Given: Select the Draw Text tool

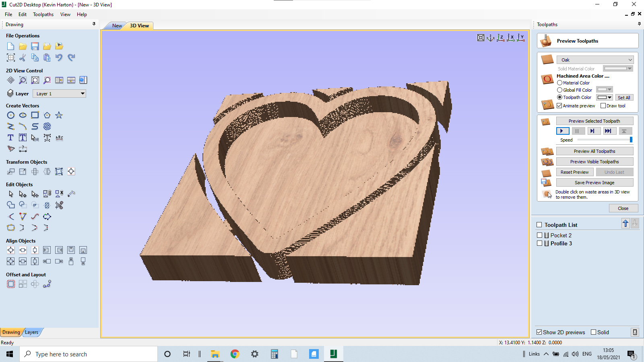Looking at the screenshot, I should pos(11,138).
